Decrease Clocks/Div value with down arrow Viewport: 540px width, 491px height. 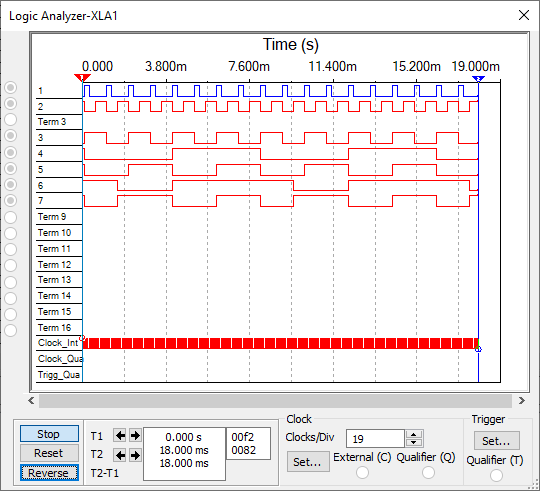tap(414, 443)
